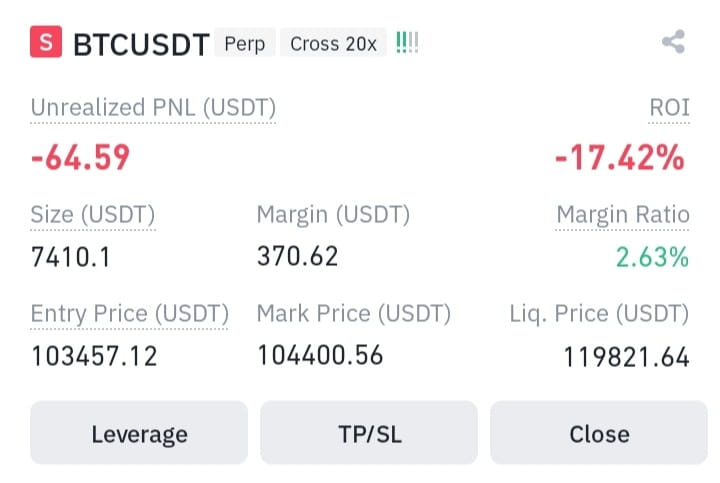Click the 2.63% margin ratio value
Image resolution: width=720 pixels, height=483 pixels.
[652, 257]
